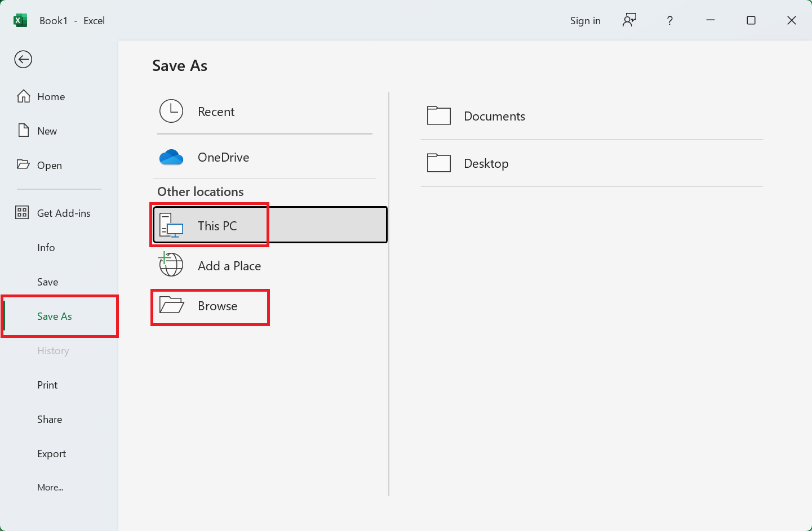Click the Get Add-ins grid icon
Image resolution: width=812 pixels, height=531 pixels.
(22, 212)
